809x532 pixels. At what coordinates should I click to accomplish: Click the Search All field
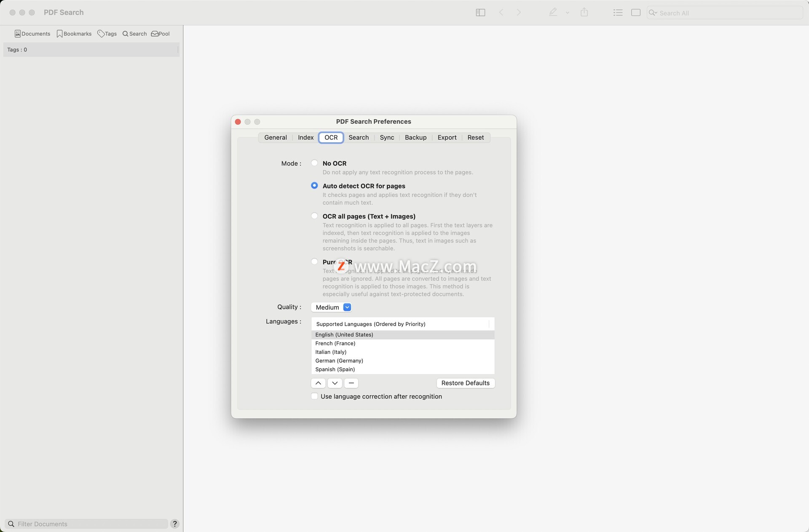click(725, 13)
